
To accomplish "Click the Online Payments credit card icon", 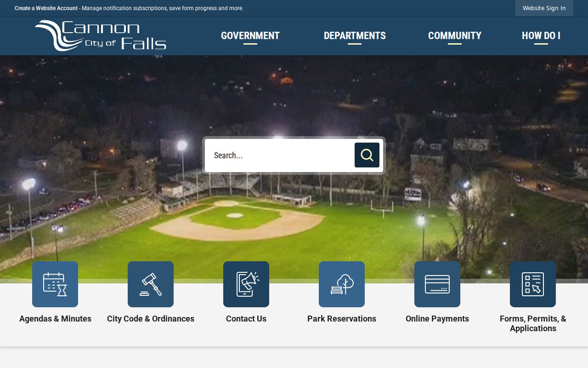I will click(x=437, y=284).
